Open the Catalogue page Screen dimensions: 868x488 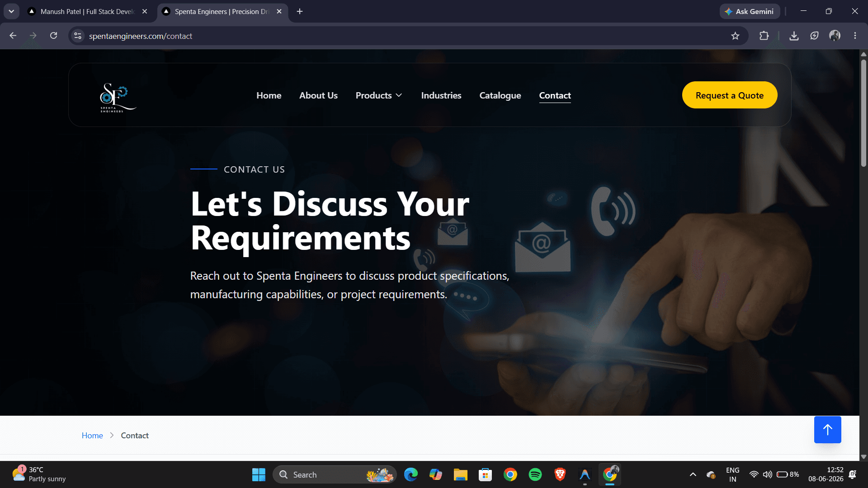click(500, 95)
